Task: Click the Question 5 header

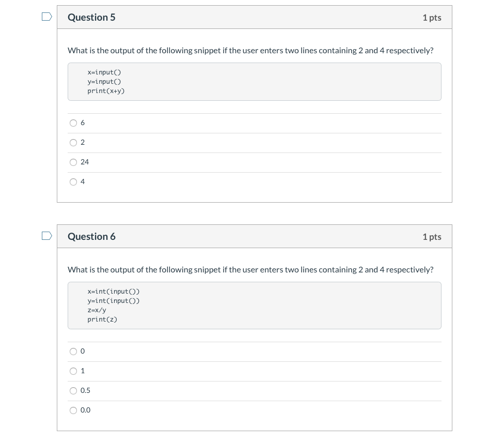Action: pos(91,17)
